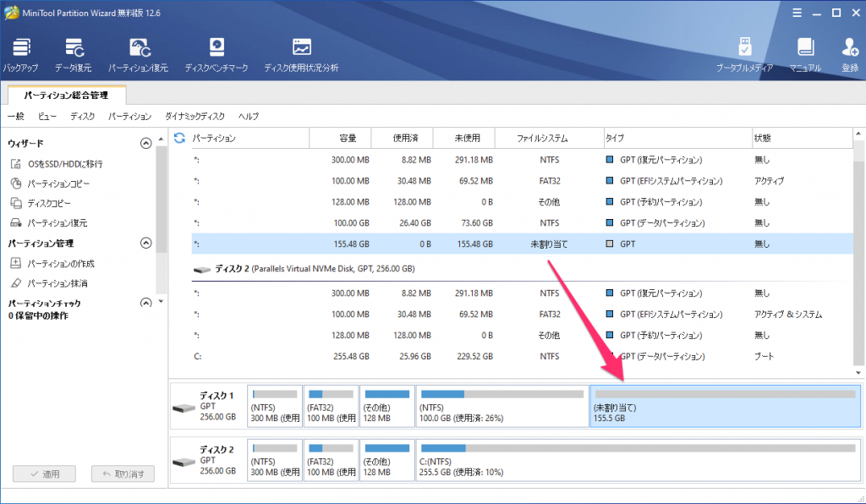Choose パーティション抹消 in sidebar
Screen dimensions: 866x504
tap(49, 283)
